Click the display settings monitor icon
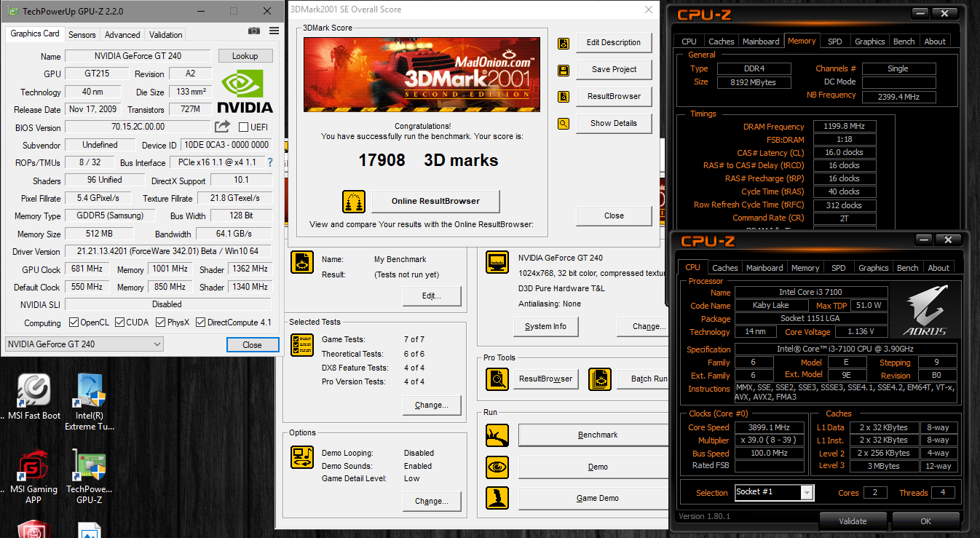The width and height of the screenshot is (980, 538). [x=498, y=261]
